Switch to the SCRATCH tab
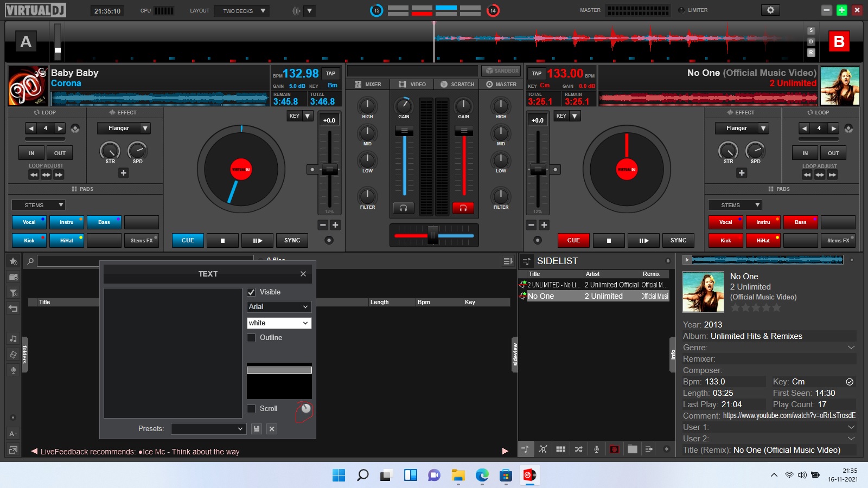The width and height of the screenshot is (868, 488). [x=457, y=85]
